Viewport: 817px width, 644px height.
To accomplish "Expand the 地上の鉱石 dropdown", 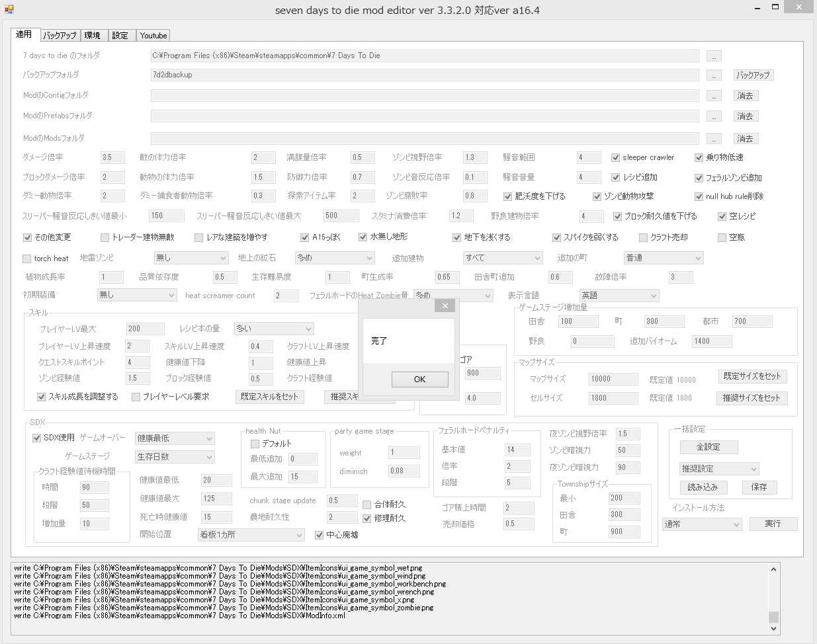I will point(335,258).
